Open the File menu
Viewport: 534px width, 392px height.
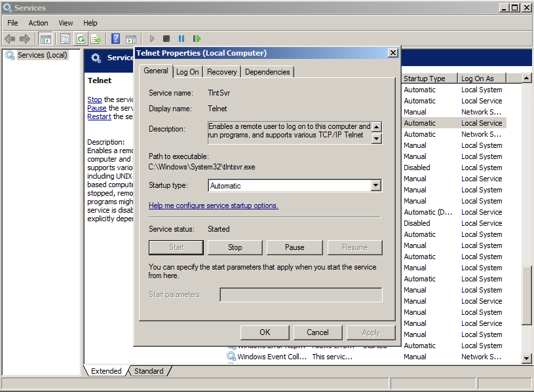(12, 23)
